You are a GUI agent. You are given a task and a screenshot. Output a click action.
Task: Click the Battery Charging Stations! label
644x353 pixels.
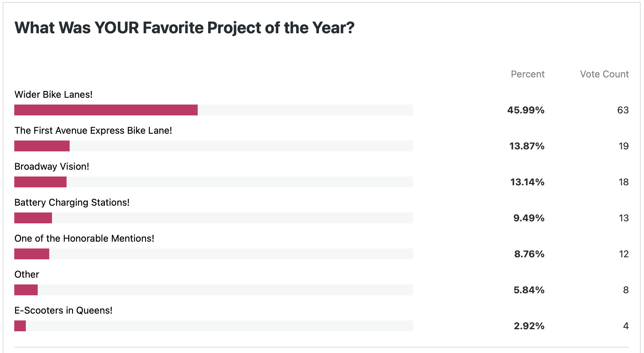72,202
